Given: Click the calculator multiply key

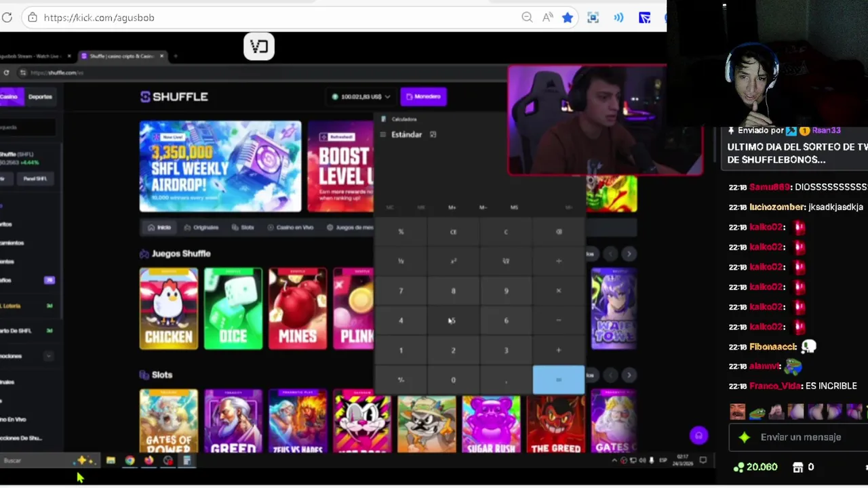Looking at the screenshot, I should (559, 291).
